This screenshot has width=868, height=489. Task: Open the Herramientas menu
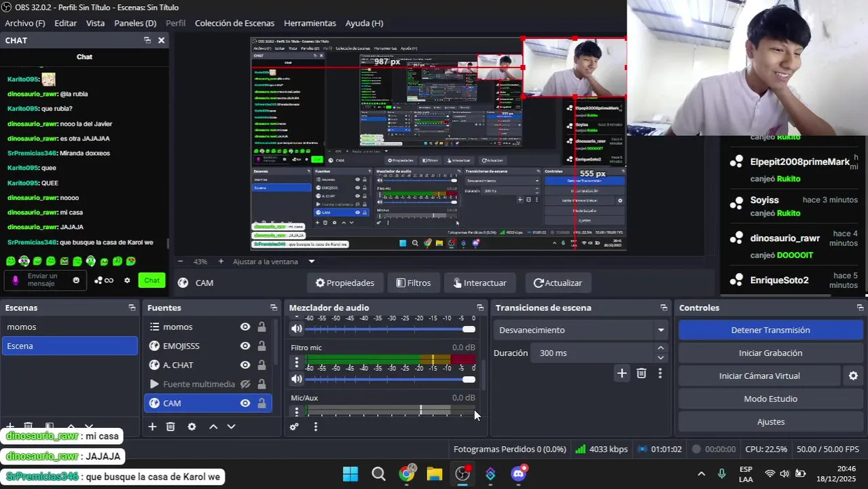310,23
